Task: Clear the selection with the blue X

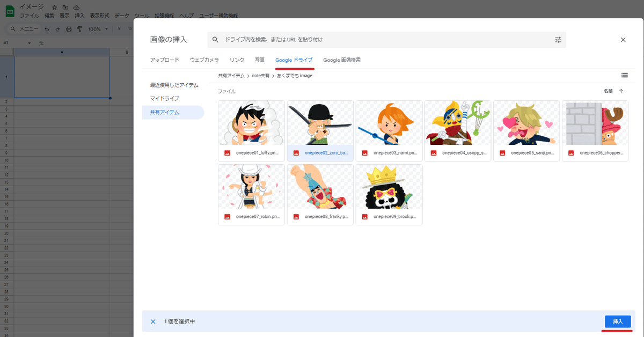Action: (153, 321)
